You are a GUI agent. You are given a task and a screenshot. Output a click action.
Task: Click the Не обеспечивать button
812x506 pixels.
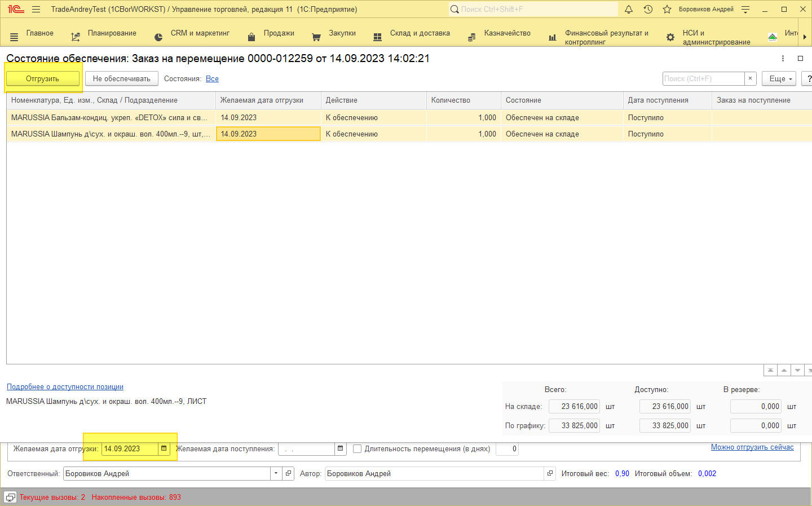pyautogui.click(x=121, y=78)
